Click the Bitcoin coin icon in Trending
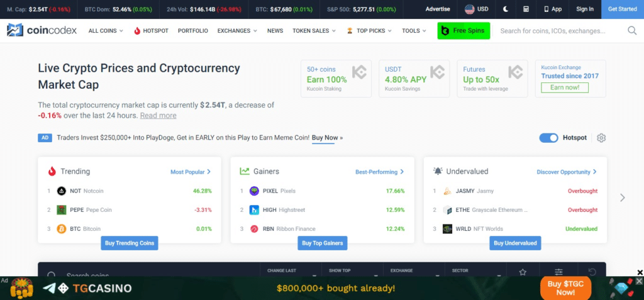Image resolution: width=644 pixels, height=300 pixels. [x=62, y=229]
